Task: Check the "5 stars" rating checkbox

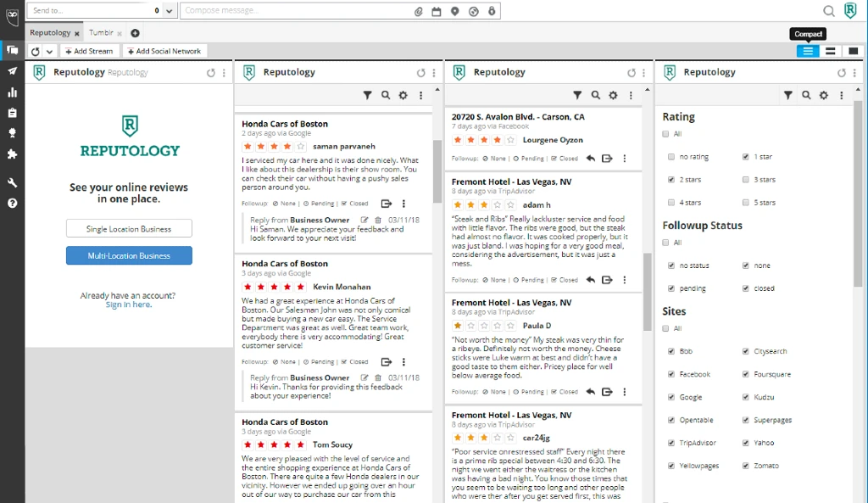Action: (746, 203)
